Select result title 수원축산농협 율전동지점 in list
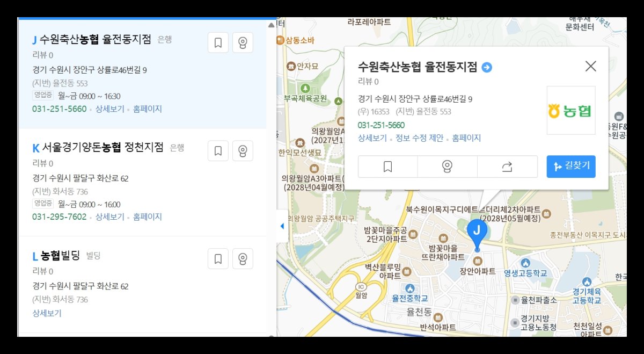Viewport: 644px width, 354px height. pos(96,39)
